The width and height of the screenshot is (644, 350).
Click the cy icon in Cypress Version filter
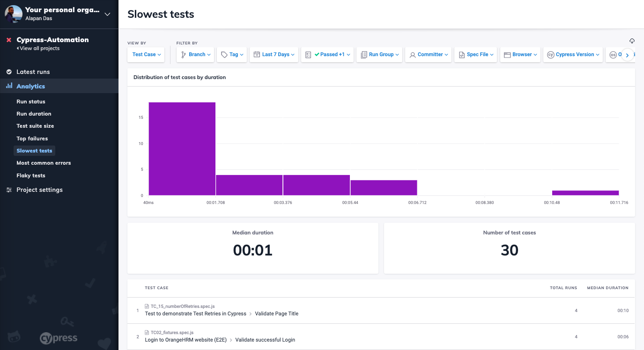point(551,55)
